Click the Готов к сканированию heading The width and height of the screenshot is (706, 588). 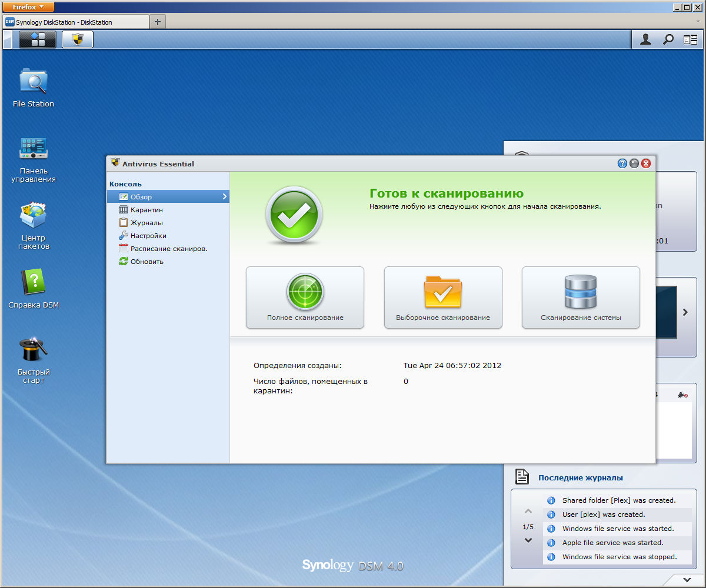pyautogui.click(x=447, y=193)
